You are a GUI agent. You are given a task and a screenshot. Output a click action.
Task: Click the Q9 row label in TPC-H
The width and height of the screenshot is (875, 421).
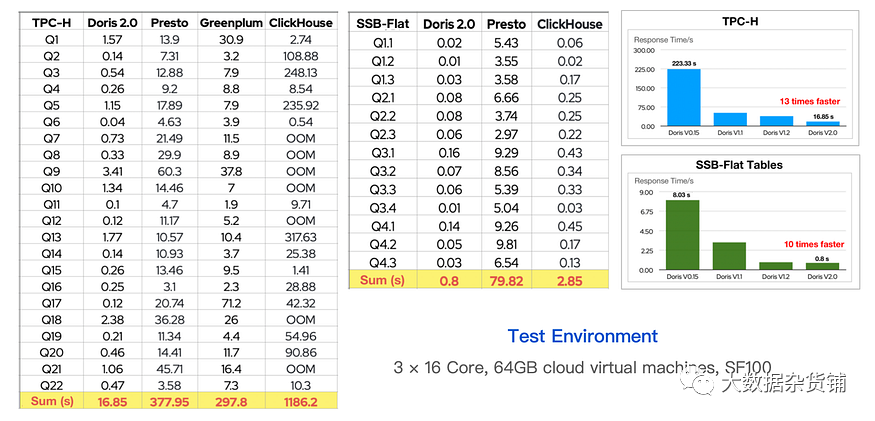point(51,171)
